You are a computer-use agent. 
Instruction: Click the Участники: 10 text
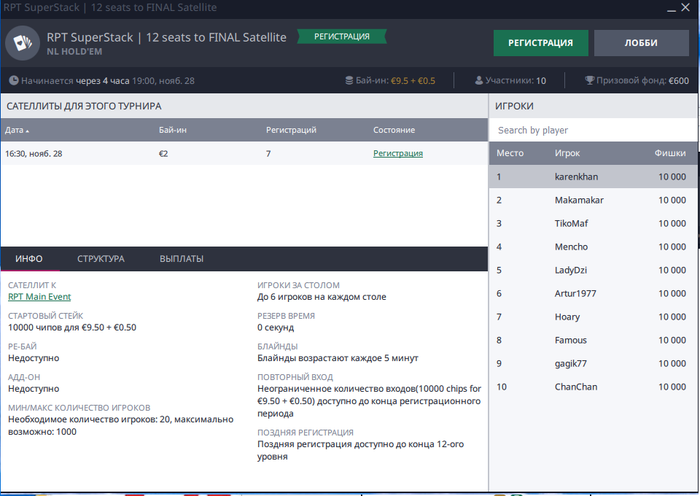[x=516, y=80]
